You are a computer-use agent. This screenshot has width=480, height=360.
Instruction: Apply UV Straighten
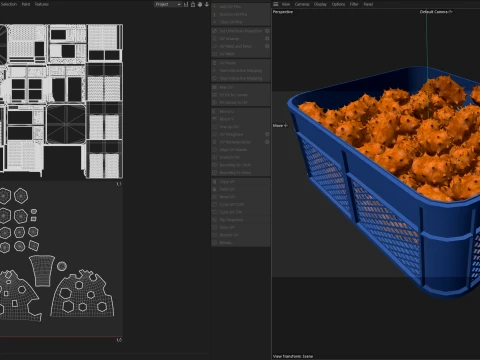click(238, 134)
